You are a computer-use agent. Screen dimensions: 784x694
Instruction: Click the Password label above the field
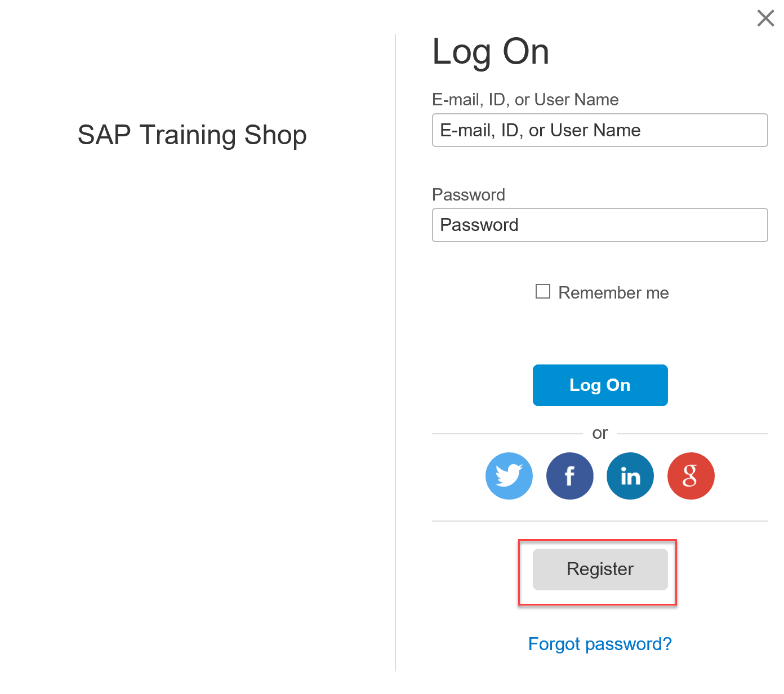point(468,195)
